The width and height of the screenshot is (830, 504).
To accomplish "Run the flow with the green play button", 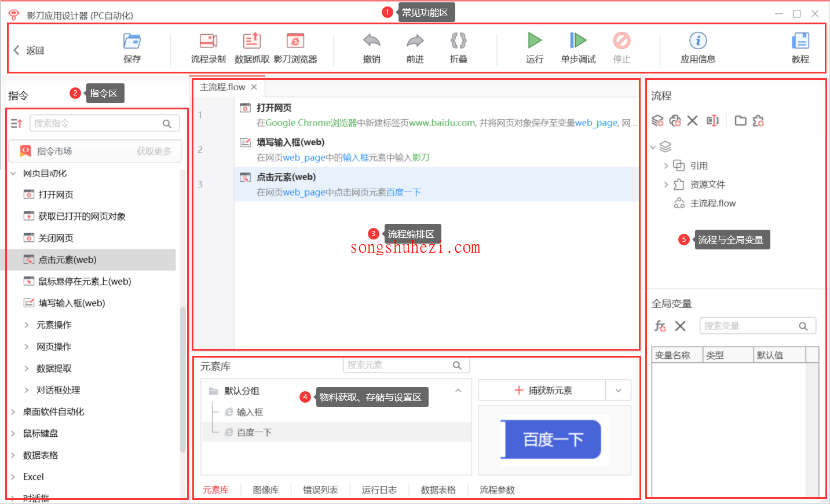I will pyautogui.click(x=535, y=41).
